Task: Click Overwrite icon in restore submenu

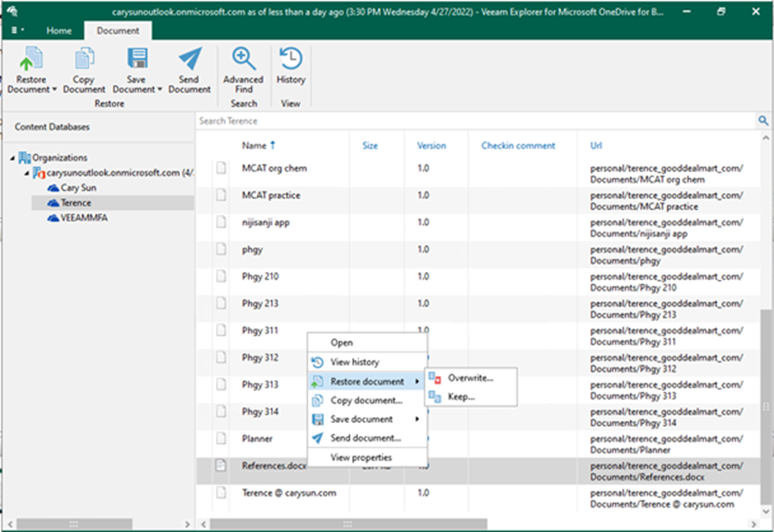Action: (435, 378)
